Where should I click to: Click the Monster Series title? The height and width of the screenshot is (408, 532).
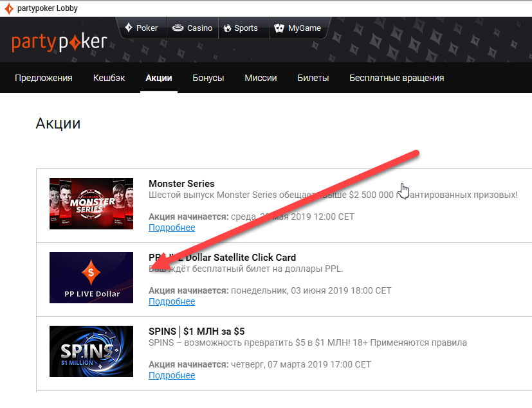181,184
